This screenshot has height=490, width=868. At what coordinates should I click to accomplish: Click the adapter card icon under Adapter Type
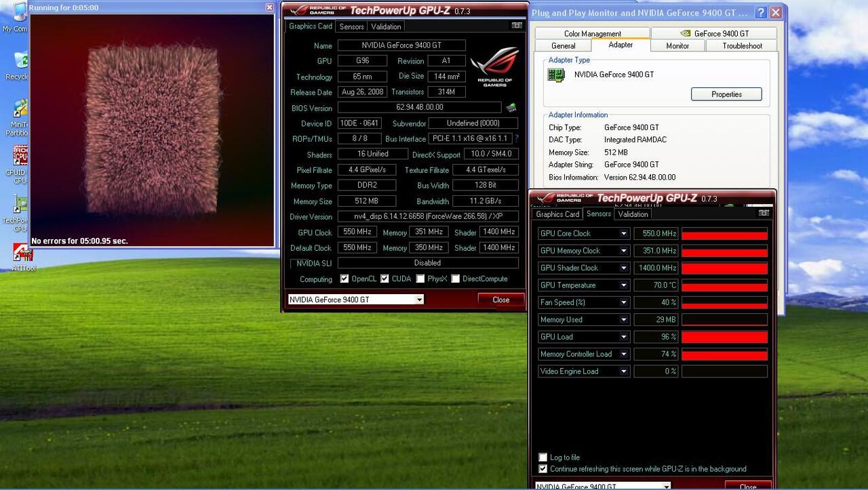tap(556, 75)
